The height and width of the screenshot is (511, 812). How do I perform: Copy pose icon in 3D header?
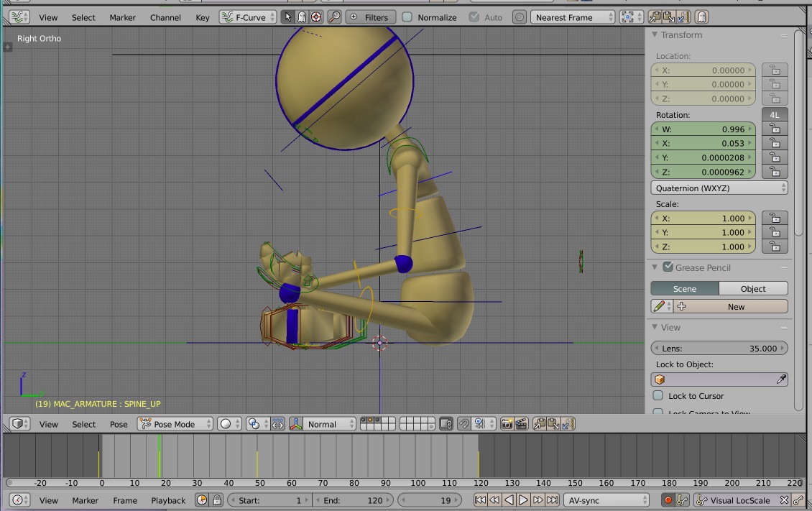coord(540,424)
